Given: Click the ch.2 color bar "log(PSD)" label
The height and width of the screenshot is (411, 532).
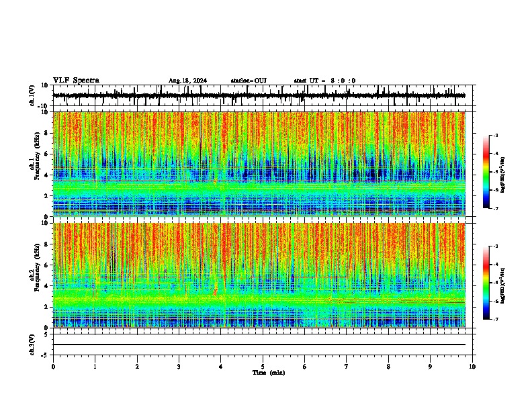Looking at the screenshot, I should (x=502, y=285).
